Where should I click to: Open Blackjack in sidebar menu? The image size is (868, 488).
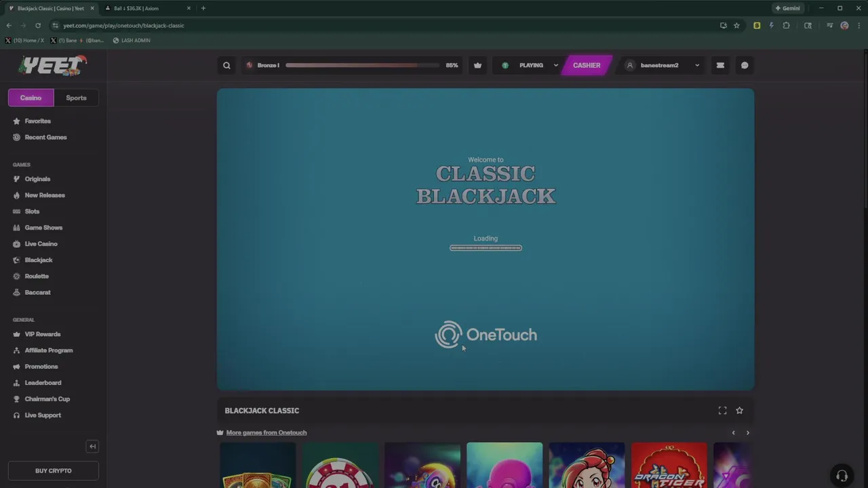(x=39, y=260)
